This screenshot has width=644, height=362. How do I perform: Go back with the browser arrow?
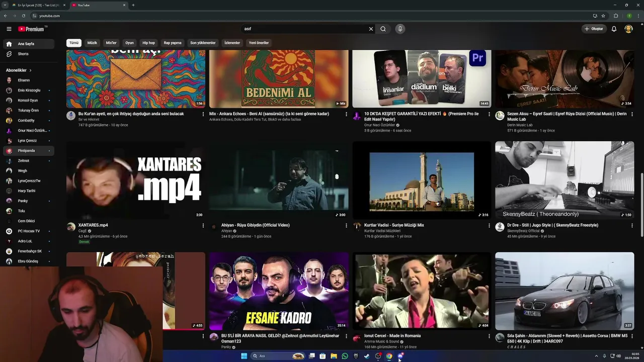point(6,16)
